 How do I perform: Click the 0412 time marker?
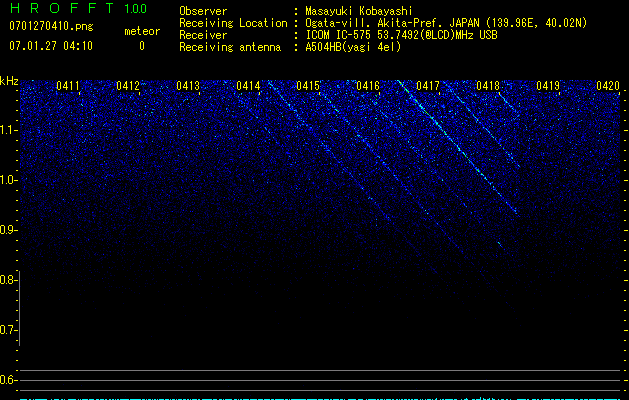128,86
